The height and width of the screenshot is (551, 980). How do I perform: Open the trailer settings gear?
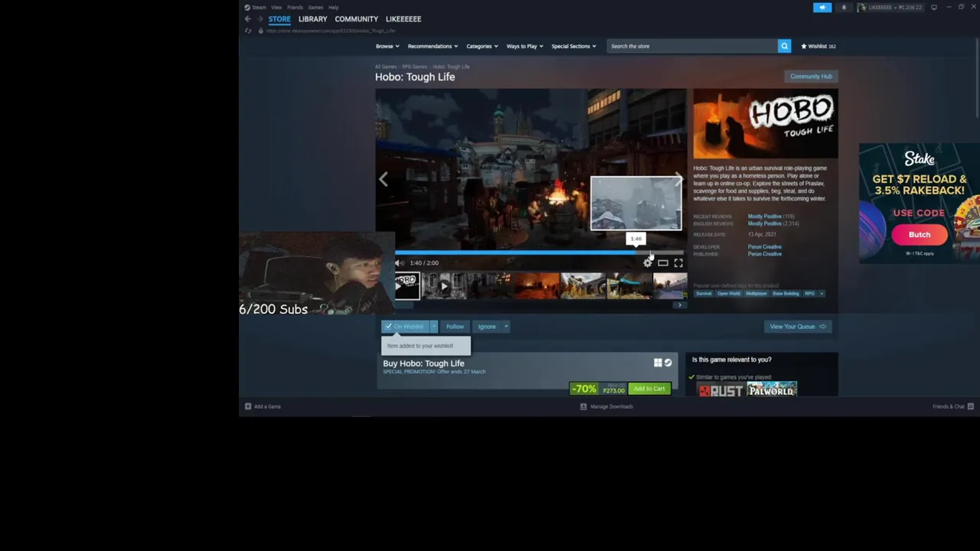[648, 263]
